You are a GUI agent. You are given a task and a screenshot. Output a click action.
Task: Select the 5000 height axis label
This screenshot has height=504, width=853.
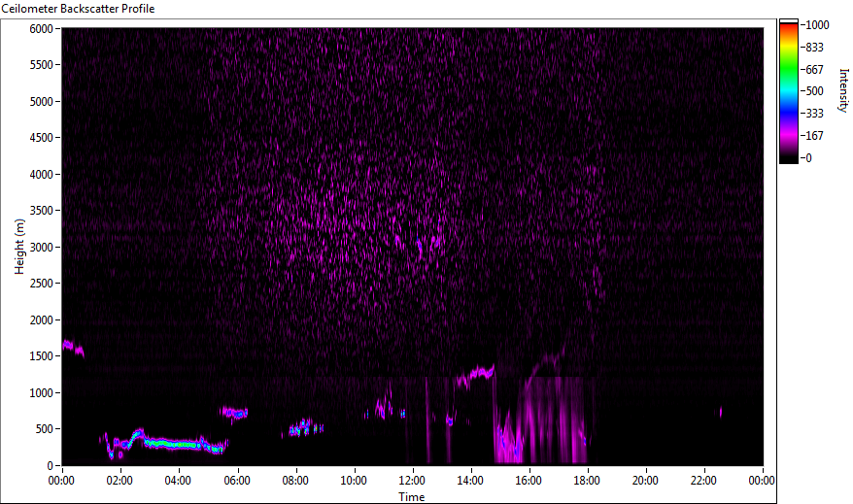pyautogui.click(x=42, y=102)
